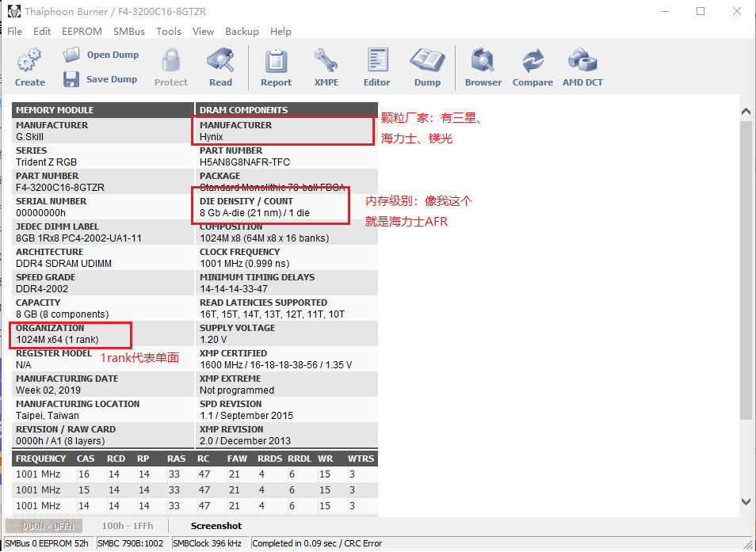Open the EEPROM menu
This screenshot has height=552, width=756.
[82, 32]
